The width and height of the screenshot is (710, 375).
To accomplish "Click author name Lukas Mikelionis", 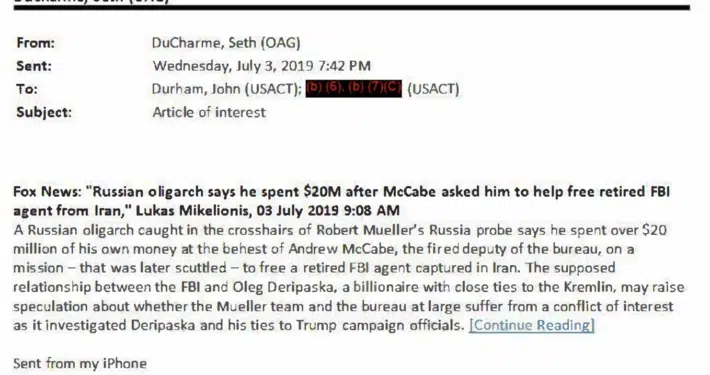I will click(193, 211).
